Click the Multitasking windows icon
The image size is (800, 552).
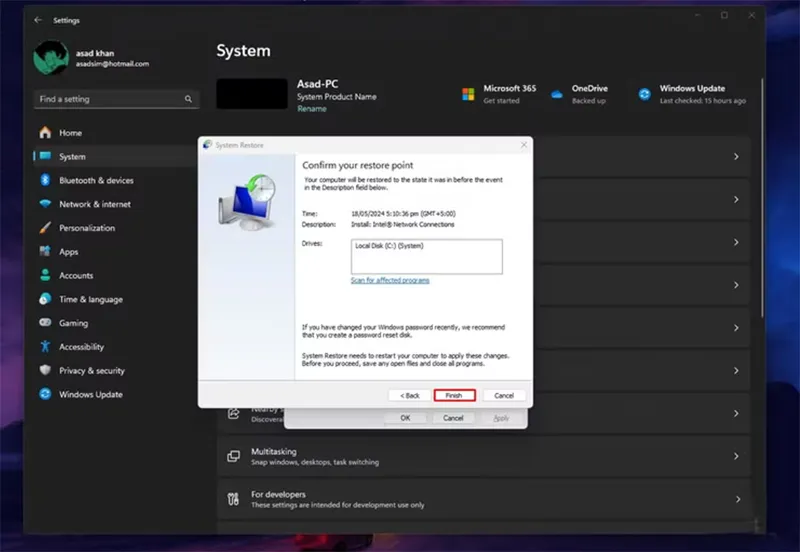234,456
